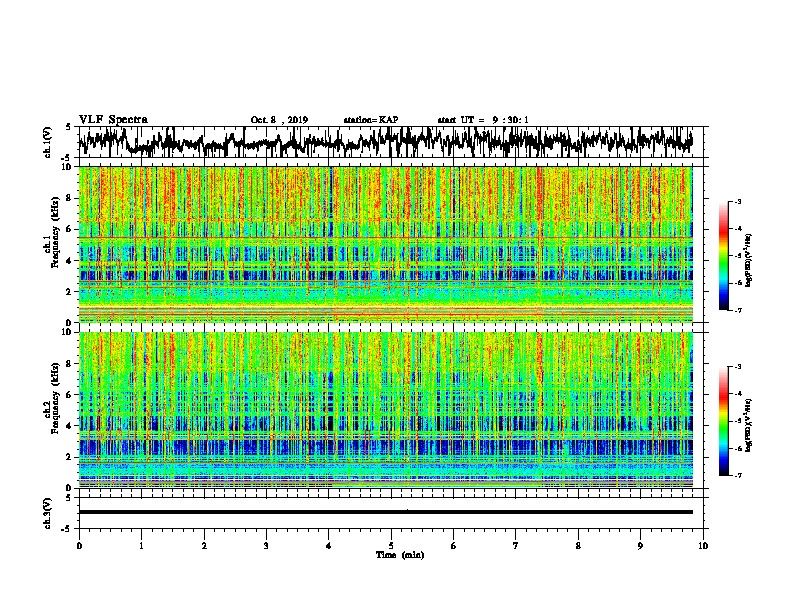Click the "8" kHz tick on ch.1 axis

pos(69,198)
